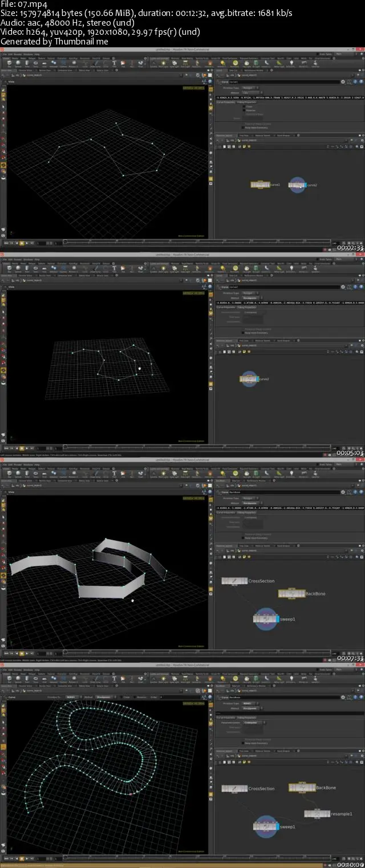
Task: Tick the Reverse checkbox in the 00:02:33 frame
Action: point(244,110)
